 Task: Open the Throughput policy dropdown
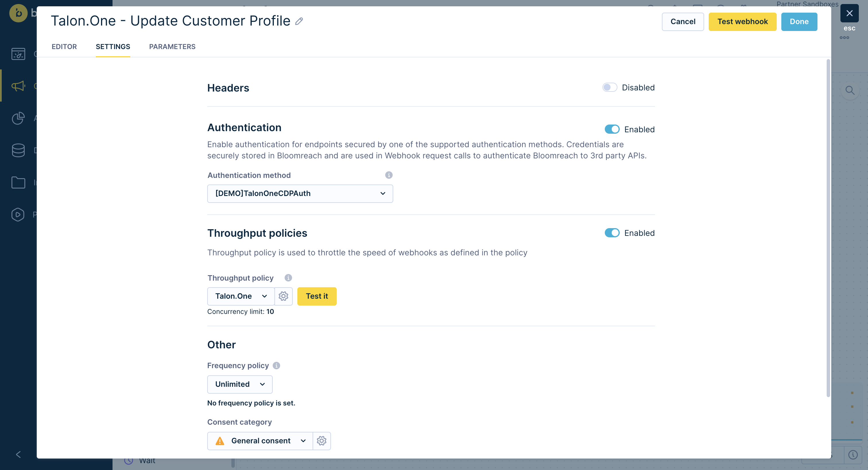(x=240, y=296)
